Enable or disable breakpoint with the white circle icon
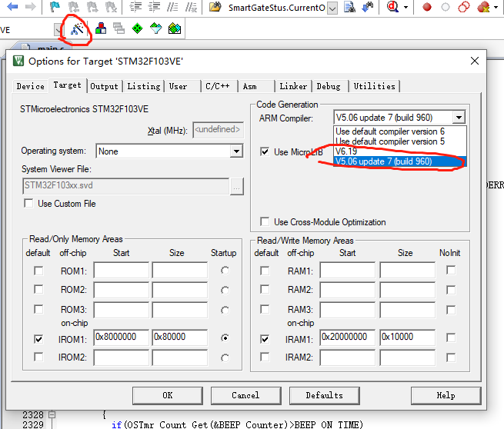This screenshot has height=429, width=504. pos(446,7)
